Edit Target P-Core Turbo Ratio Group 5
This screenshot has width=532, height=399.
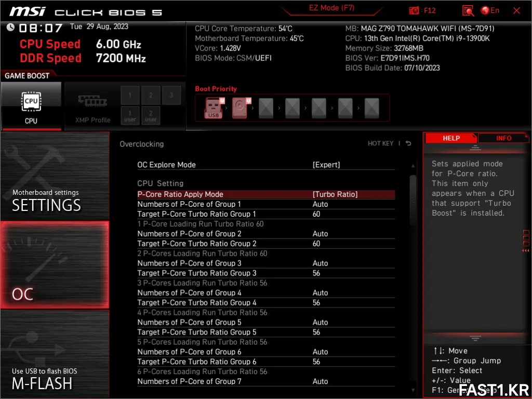point(266,332)
